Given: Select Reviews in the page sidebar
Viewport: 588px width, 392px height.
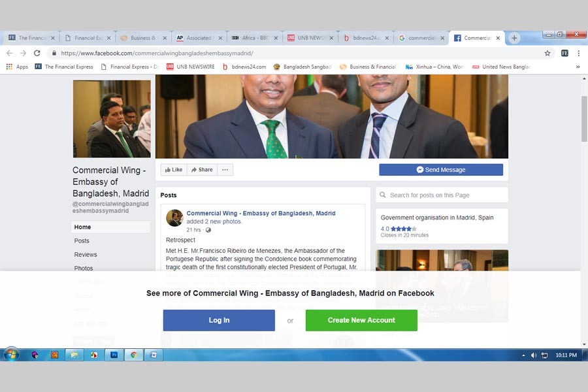Looking at the screenshot, I should point(86,255).
